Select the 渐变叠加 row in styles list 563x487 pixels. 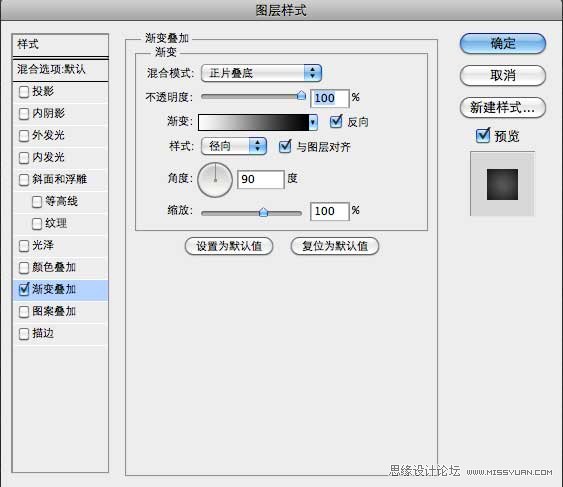point(60,290)
